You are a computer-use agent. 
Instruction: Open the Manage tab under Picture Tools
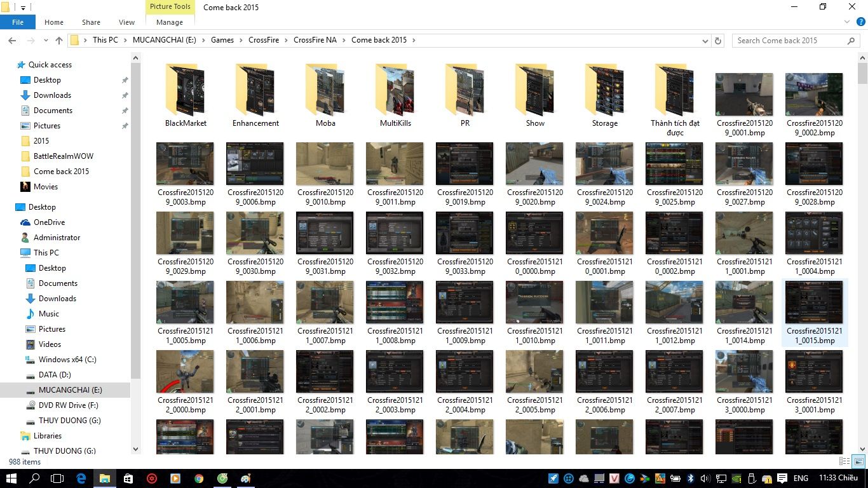pyautogui.click(x=170, y=22)
